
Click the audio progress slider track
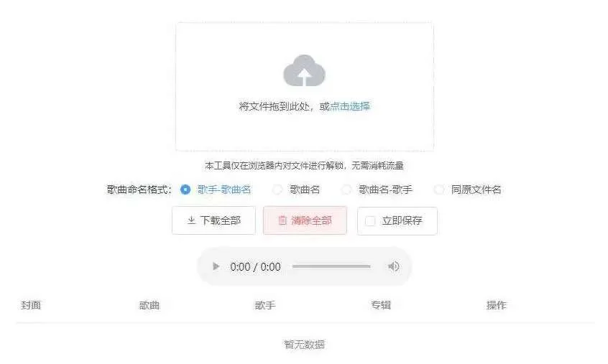tap(331, 266)
